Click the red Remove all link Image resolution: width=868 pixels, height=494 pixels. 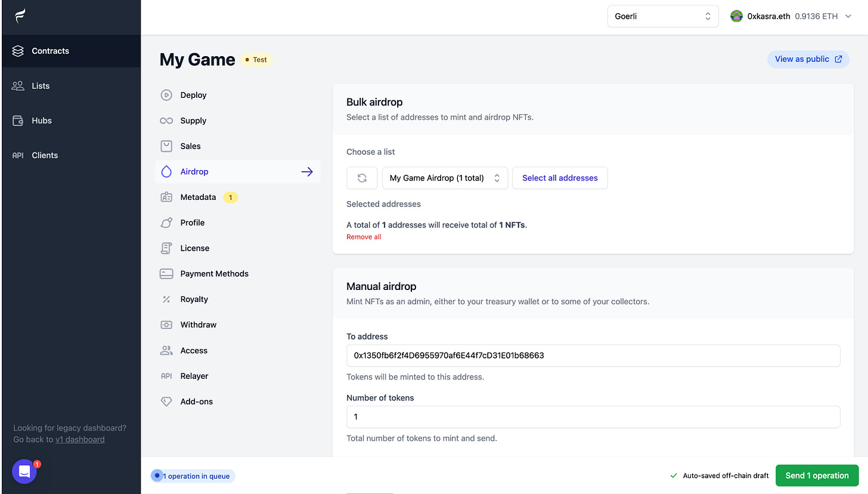pyautogui.click(x=364, y=237)
